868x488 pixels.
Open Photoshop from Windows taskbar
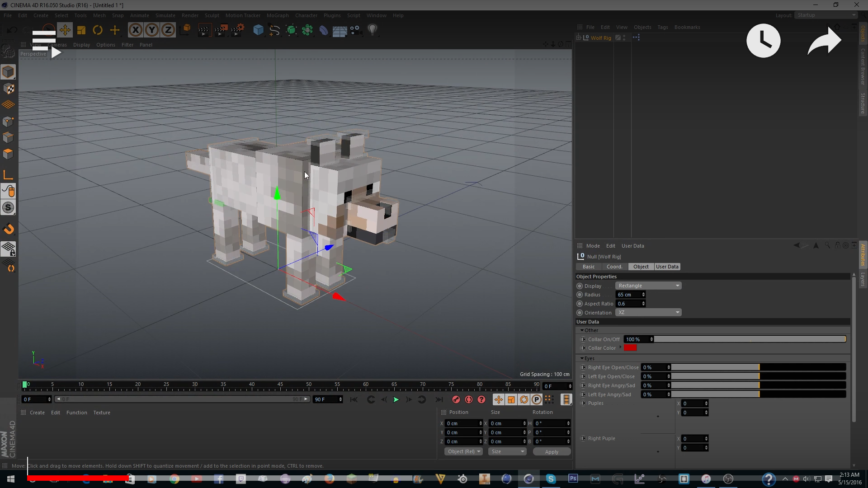[573, 479]
